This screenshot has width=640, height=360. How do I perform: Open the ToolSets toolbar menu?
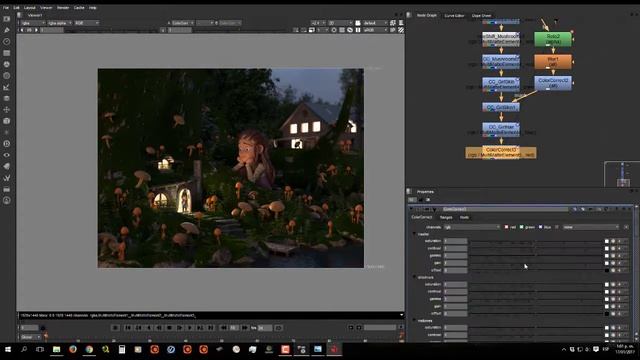coord(7,178)
